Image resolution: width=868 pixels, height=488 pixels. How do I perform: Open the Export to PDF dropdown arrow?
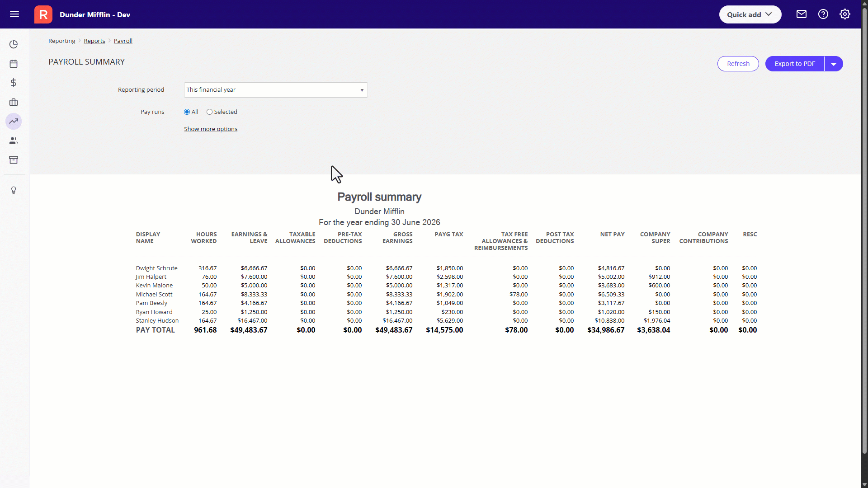point(833,64)
